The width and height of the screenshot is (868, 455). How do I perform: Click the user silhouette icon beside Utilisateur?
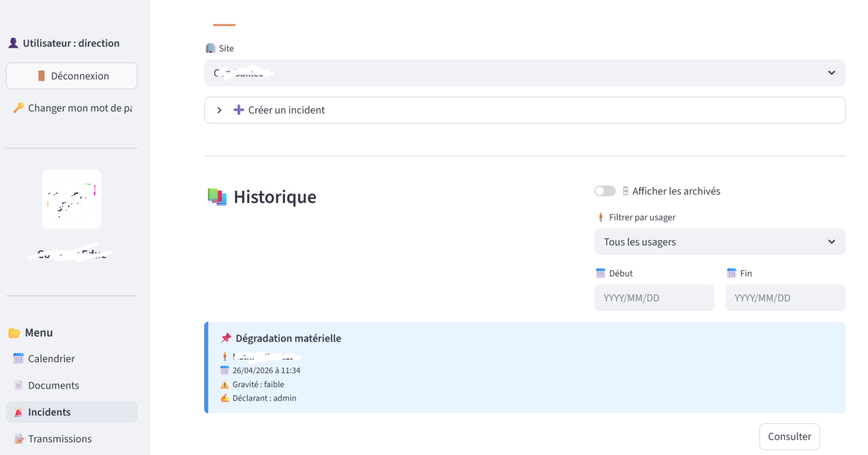click(x=14, y=43)
